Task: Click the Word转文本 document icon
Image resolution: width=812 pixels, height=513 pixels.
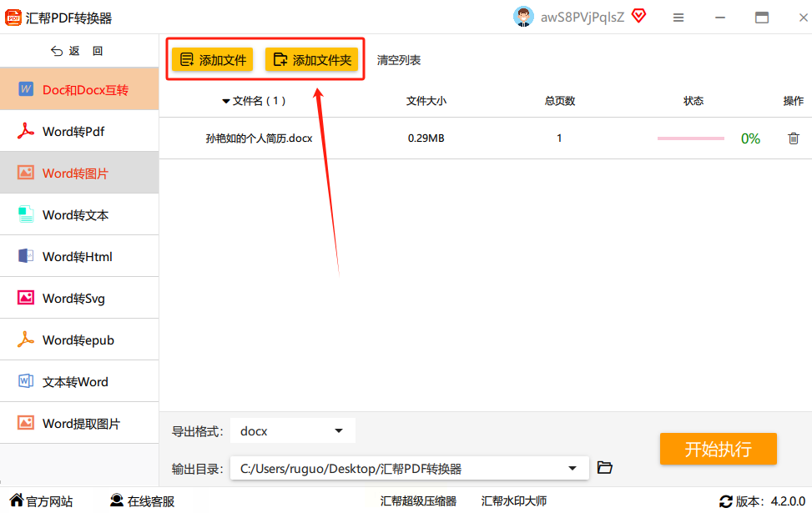Action: (x=25, y=214)
